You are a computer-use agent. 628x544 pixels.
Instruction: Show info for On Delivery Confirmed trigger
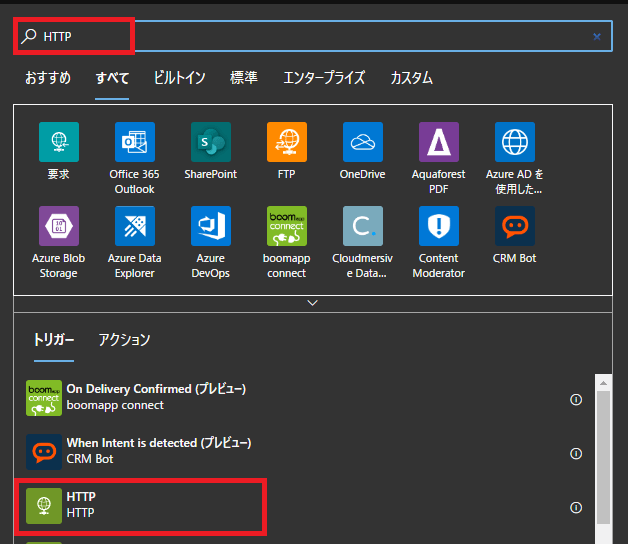(576, 399)
